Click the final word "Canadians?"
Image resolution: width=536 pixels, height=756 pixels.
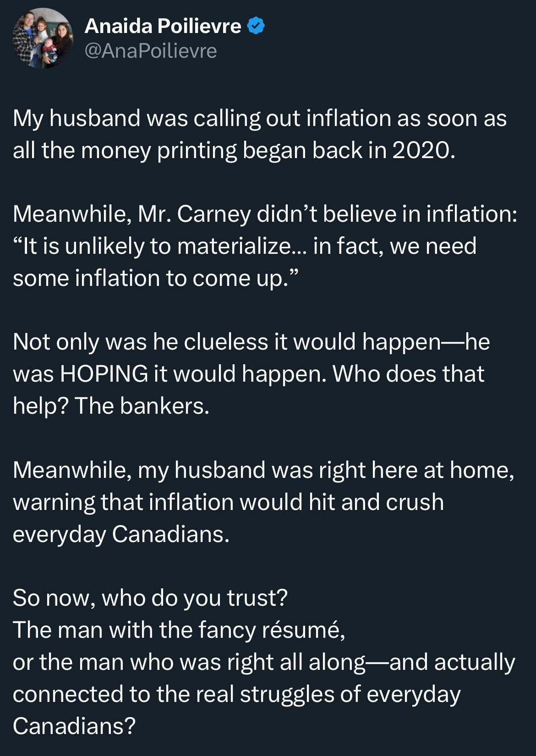[x=74, y=726]
